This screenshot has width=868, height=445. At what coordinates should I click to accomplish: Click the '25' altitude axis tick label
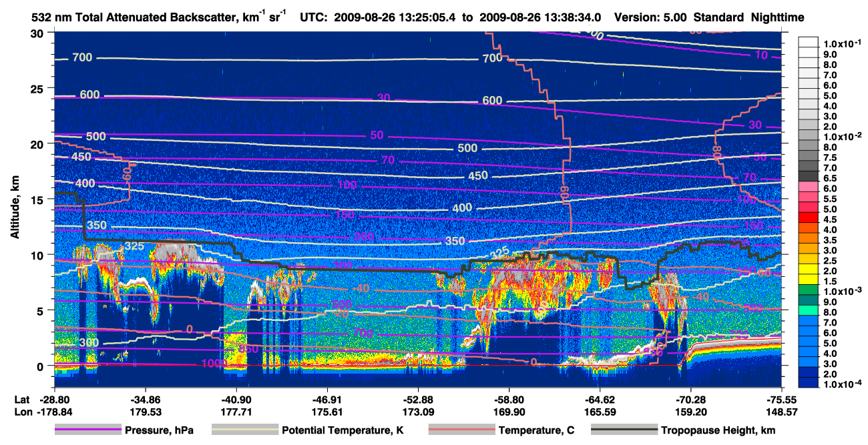(39, 88)
